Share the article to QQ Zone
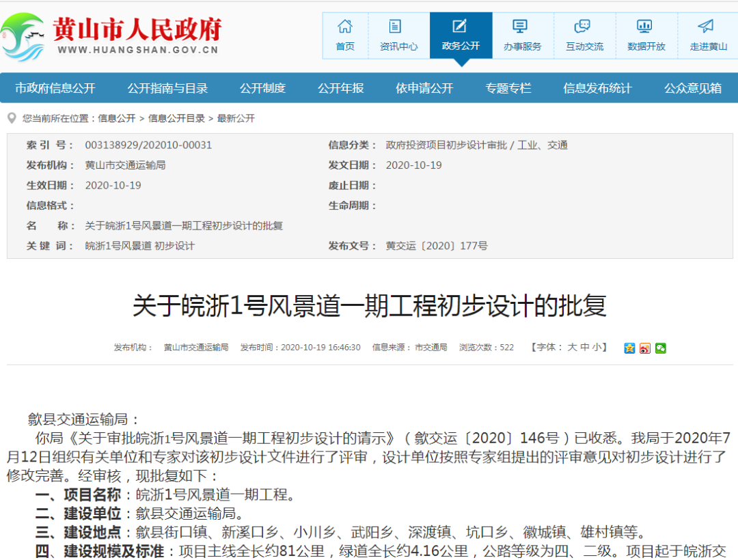Image resolution: width=738 pixels, height=560 pixels. tap(629, 348)
